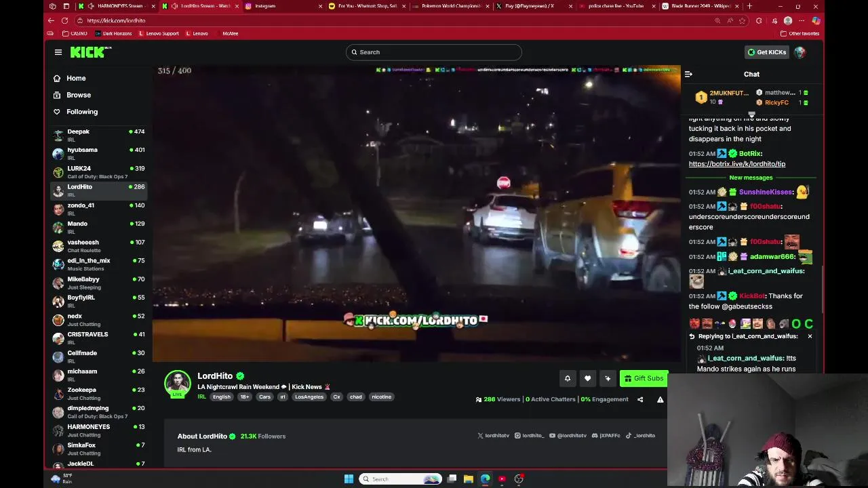Click the weather widget in taskbar
The image size is (868, 488).
point(62,479)
